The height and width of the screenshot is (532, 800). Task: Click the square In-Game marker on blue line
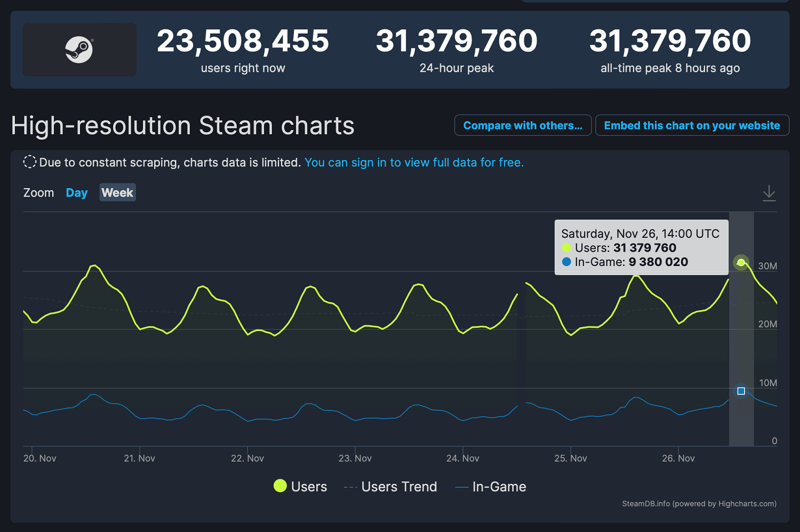pos(741,391)
